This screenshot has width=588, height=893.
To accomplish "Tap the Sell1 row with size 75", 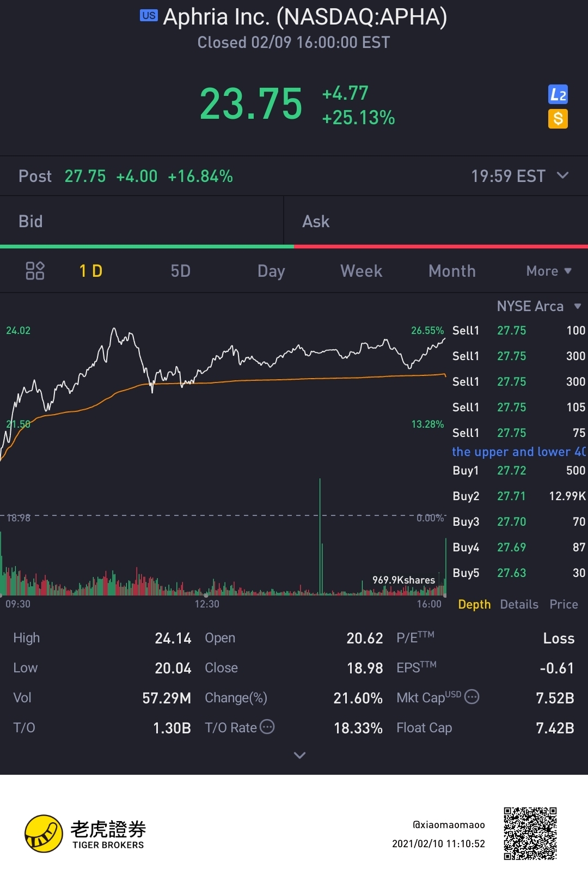I will pos(519,433).
